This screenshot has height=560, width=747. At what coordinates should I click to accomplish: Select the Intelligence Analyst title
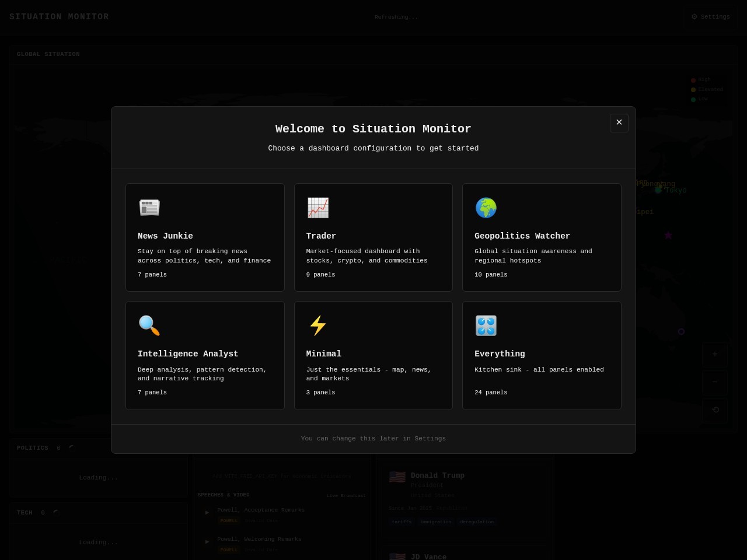pyautogui.click(x=188, y=353)
